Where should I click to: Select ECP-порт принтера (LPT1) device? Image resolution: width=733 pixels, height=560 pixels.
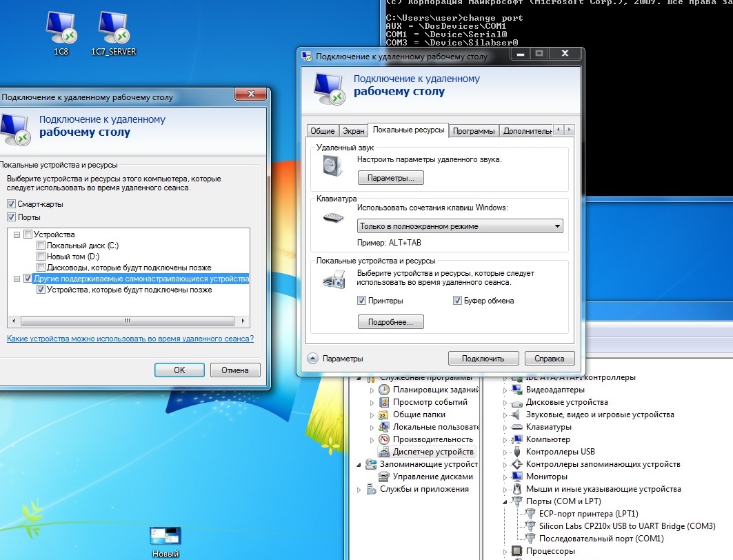pos(588,514)
